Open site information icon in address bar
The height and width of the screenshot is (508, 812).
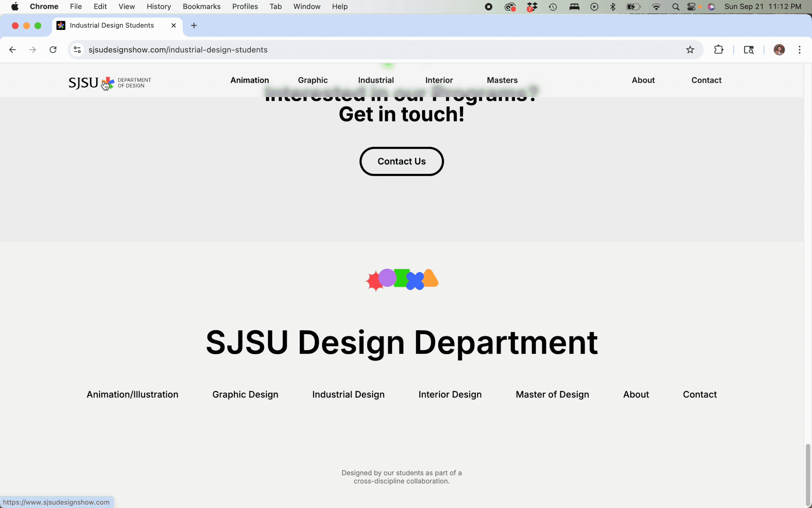pos(77,50)
